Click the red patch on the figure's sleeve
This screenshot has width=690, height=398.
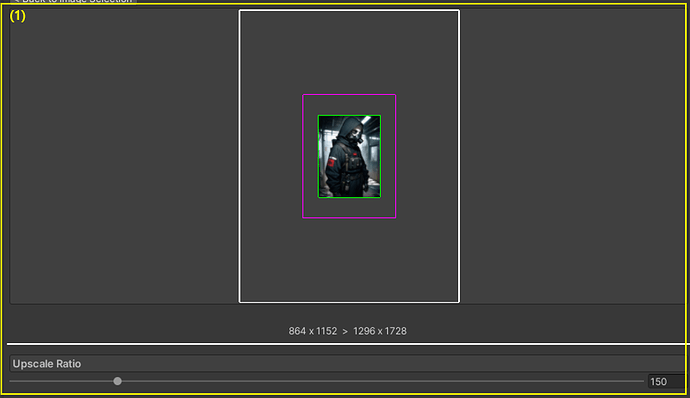click(x=331, y=162)
